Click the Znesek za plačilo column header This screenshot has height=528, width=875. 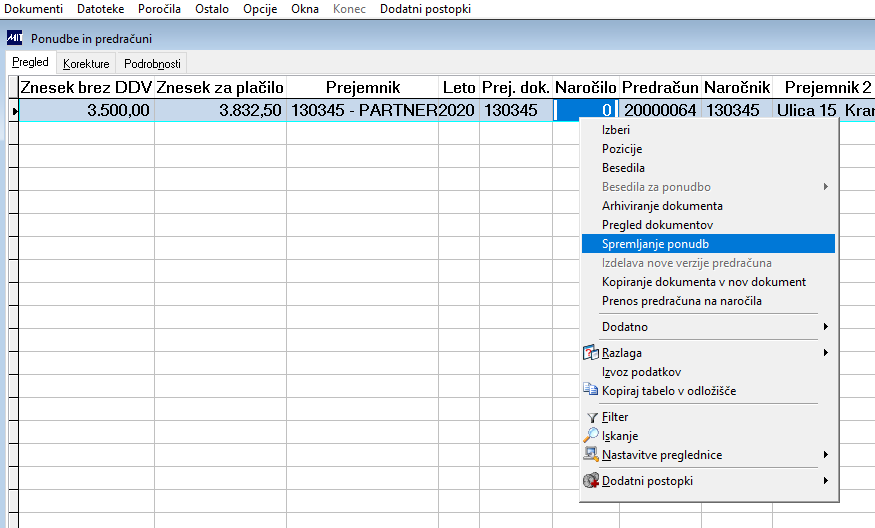point(220,87)
